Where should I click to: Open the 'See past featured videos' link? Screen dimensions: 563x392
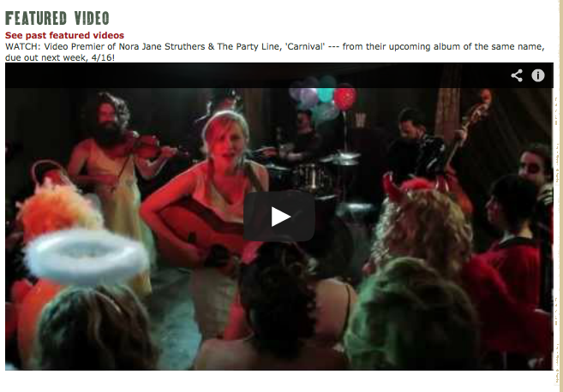64,35
